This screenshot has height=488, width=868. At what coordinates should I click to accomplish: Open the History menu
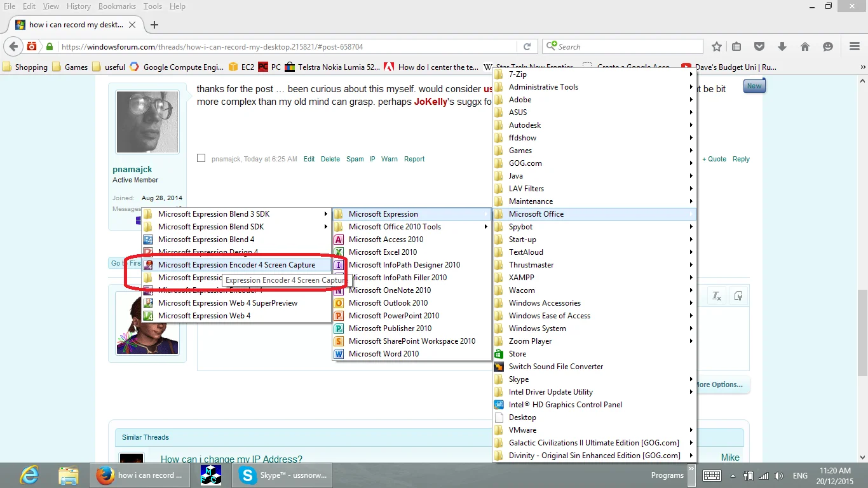(79, 6)
